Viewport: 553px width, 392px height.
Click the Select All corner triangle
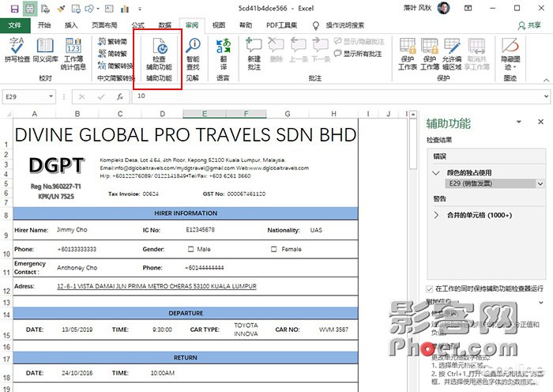pos(7,114)
